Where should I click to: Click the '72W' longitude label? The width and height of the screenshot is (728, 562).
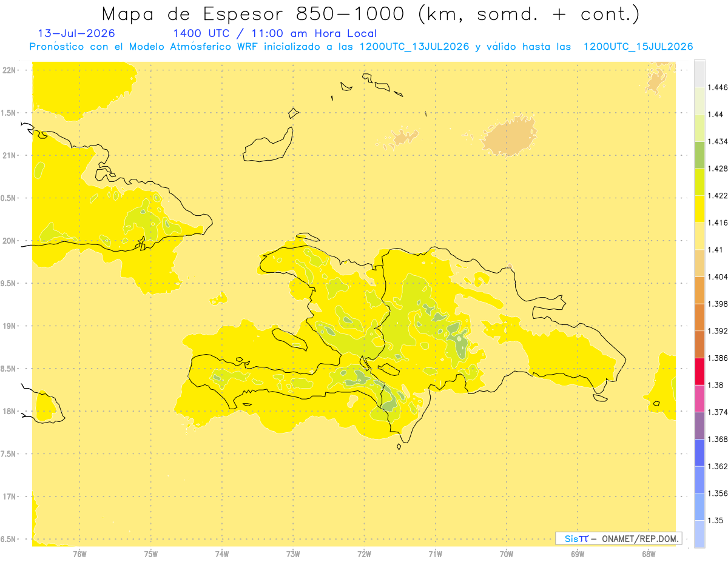364,554
